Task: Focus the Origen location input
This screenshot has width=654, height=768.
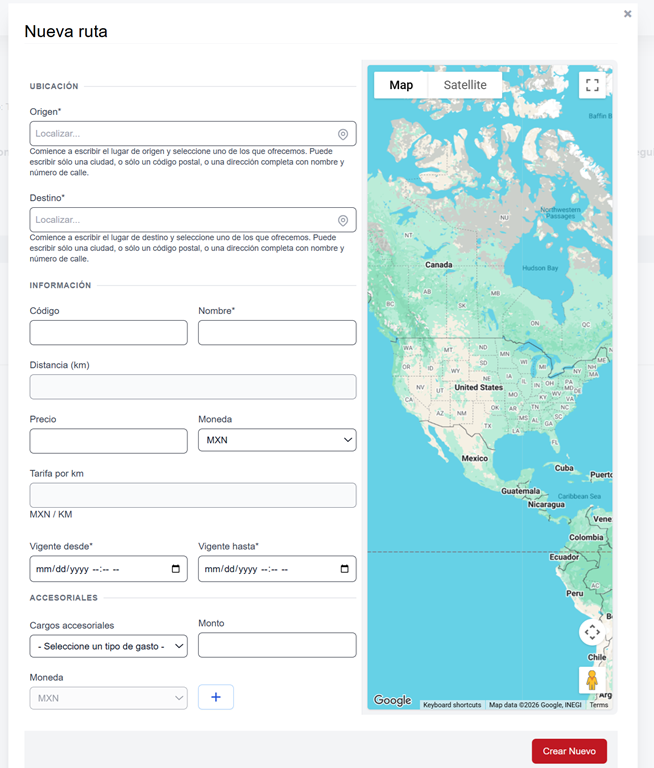Action: pyautogui.click(x=193, y=134)
